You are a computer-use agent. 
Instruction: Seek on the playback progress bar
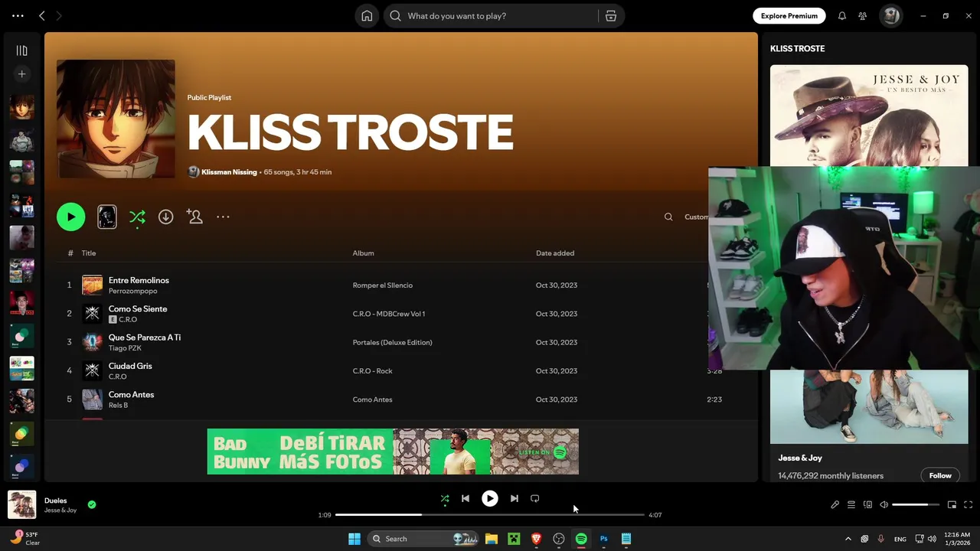[490, 515]
